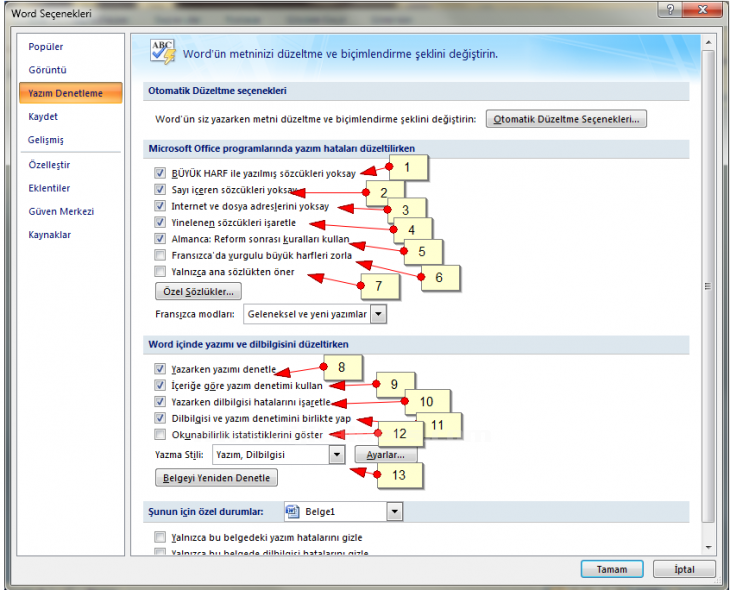Screen dimensions: 730x590
Task: Uncheck 'Yazarken dilbilgisi hatalarını işaretle'
Action: click(160, 401)
